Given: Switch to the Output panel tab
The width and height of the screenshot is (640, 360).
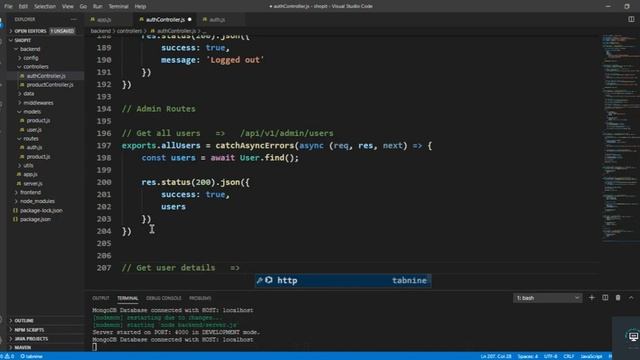Looking at the screenshot, I should pyautogui.click(x=101, y=298).
